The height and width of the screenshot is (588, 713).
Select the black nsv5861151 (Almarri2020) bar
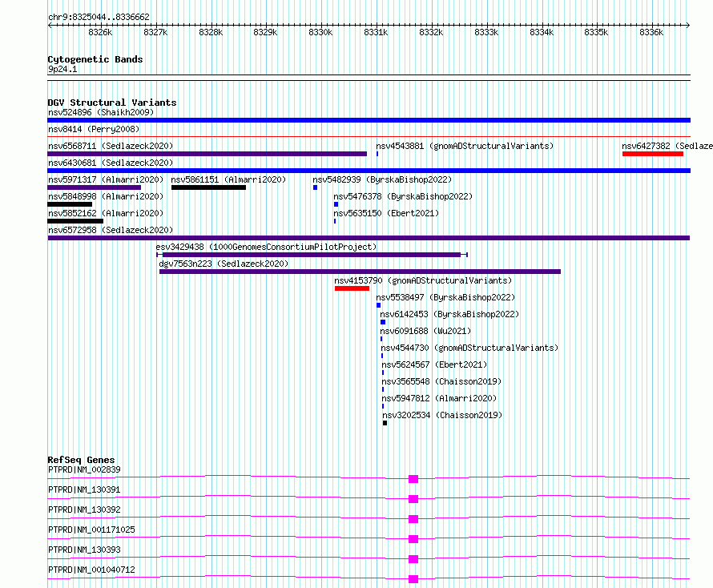[209, 187]
